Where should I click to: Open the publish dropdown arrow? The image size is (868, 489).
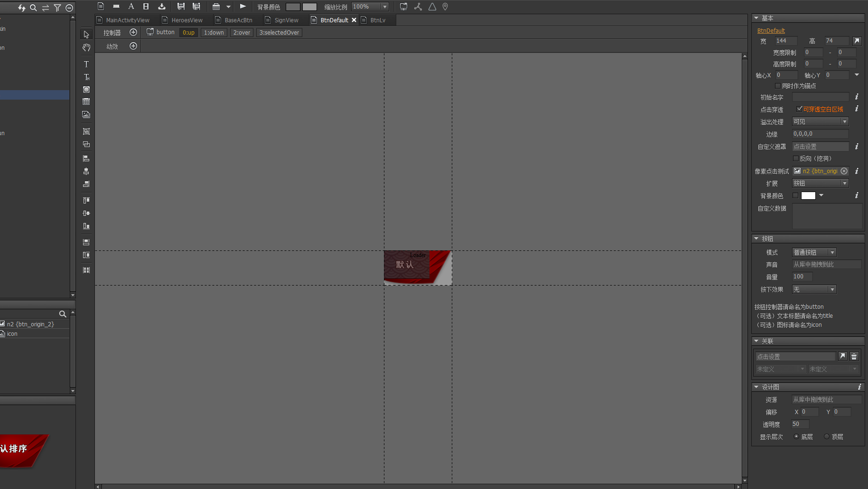(228, 7)
